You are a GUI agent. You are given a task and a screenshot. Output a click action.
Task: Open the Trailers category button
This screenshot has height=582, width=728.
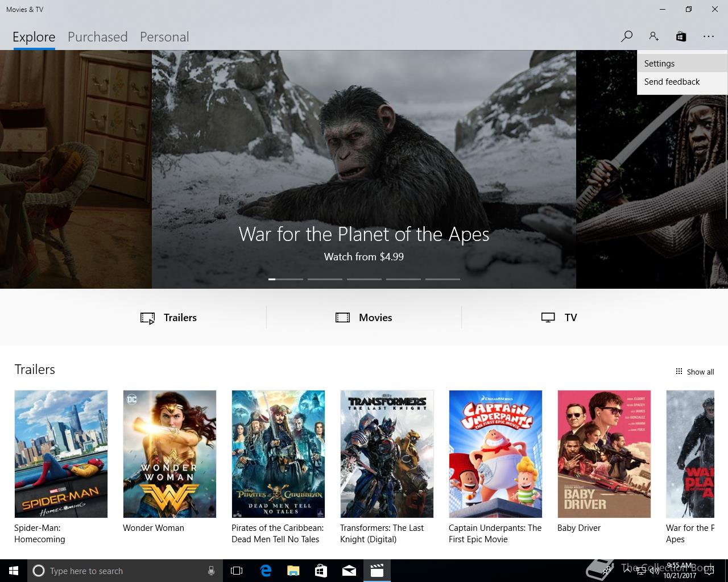pyautogui.click(x=169, y=318)
